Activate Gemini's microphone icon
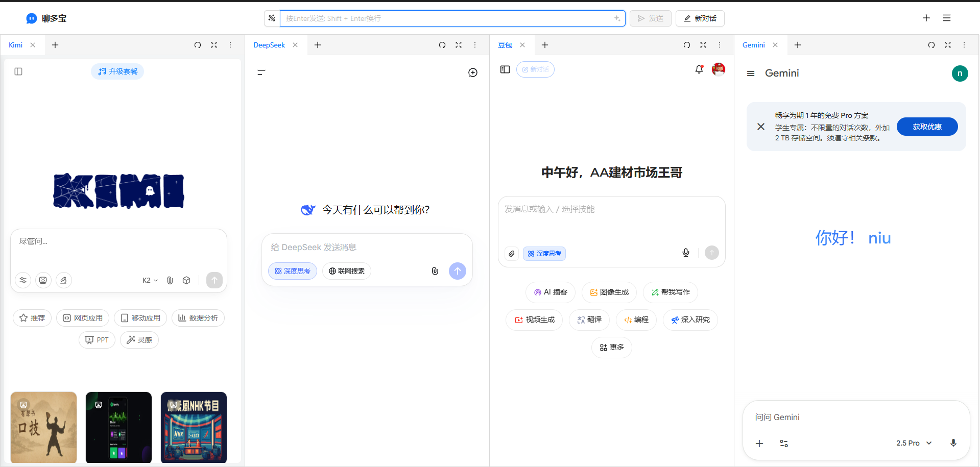The height and width of the screenshot is (467, 980). click(x=953, y=443)
